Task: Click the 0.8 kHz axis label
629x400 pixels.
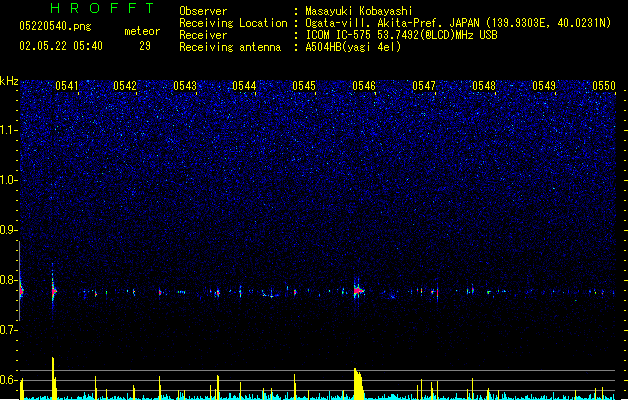Action: tap(9, 280)
